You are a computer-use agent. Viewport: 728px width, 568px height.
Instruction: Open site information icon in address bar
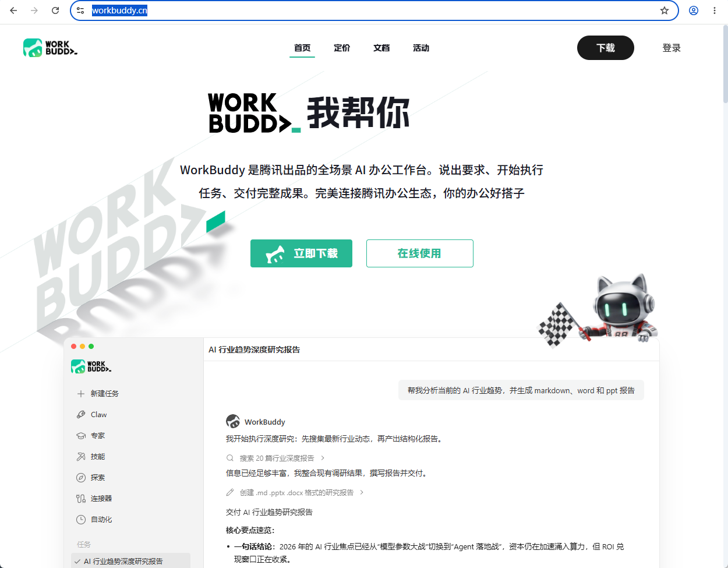80,10
